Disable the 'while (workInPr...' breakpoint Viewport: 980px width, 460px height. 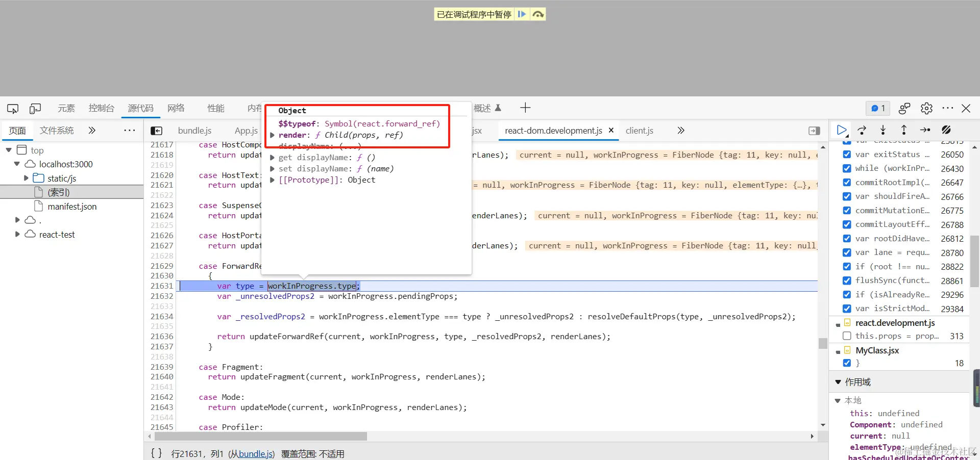tap(847, 168)
